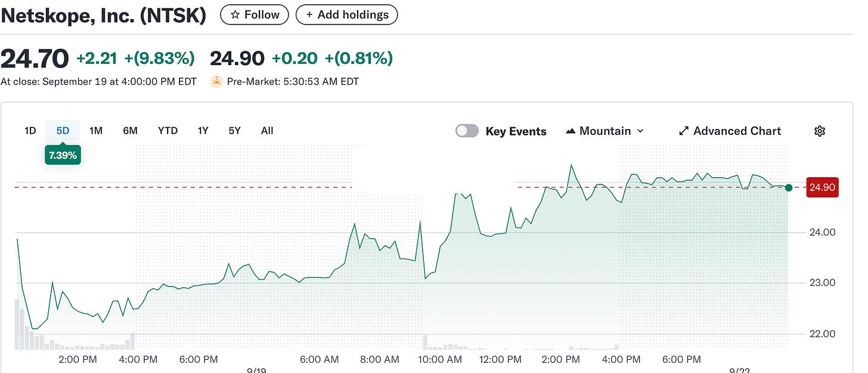Click the Netskope, Inc. (NTSK) title
The image size is (868, 373).
click(103, 15)
